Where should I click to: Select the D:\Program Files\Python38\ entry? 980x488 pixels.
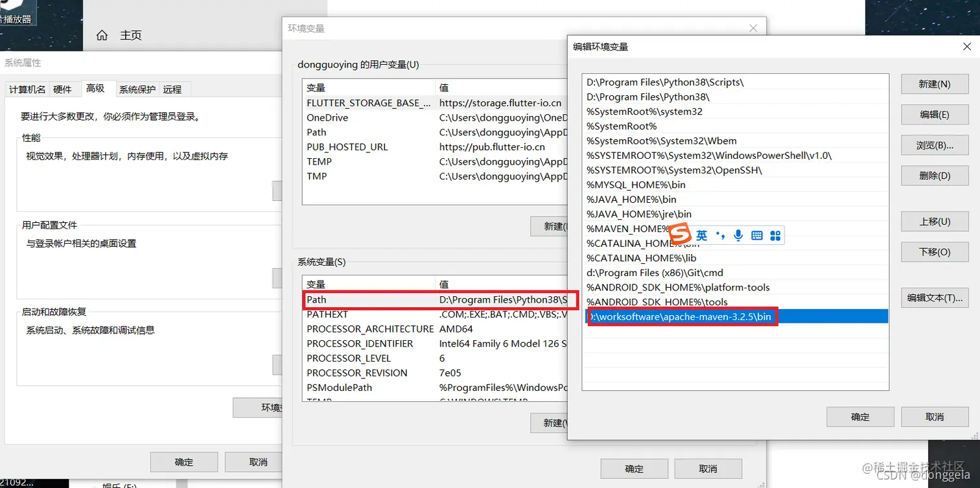point(735,97)
